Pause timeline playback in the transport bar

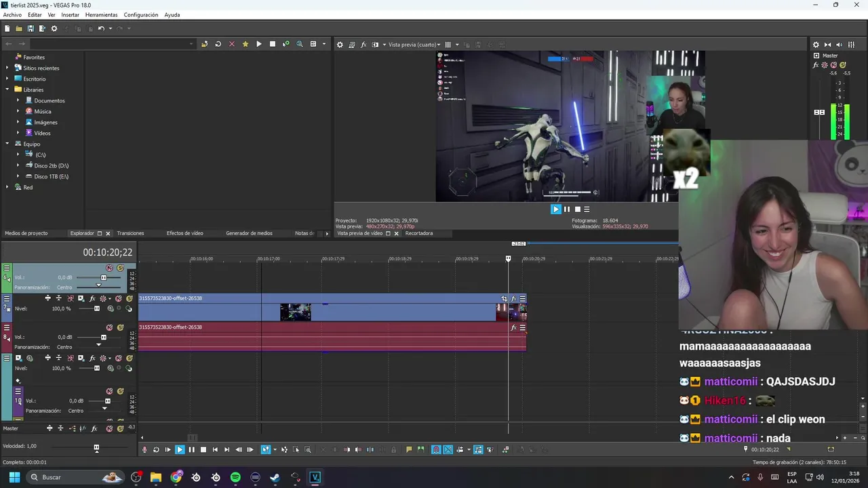[x=191, y=449]
